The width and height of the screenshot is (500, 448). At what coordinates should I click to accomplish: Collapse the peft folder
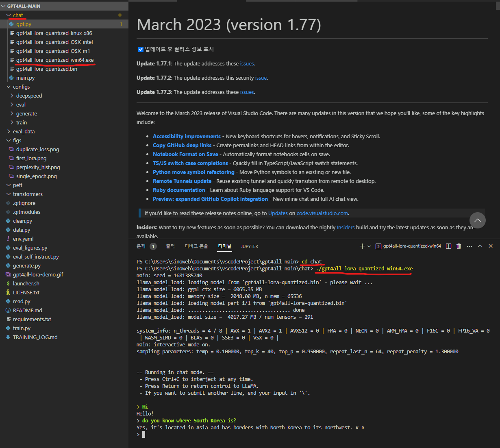[9, 185]
